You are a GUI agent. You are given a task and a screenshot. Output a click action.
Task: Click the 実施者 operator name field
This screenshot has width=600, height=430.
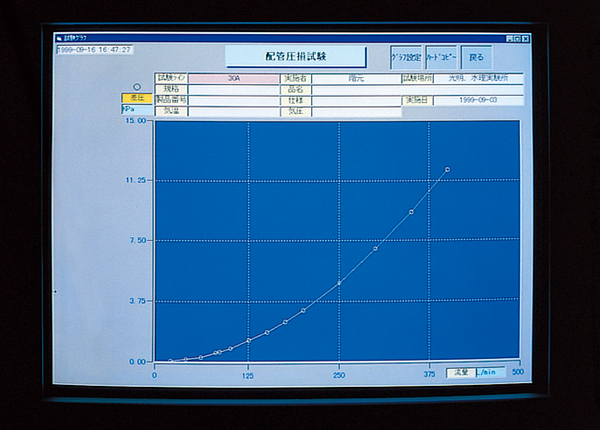tap(356, 78)
